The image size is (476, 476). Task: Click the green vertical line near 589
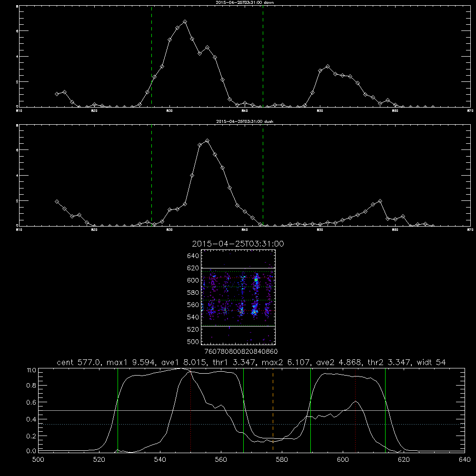[x=310, y=410]
